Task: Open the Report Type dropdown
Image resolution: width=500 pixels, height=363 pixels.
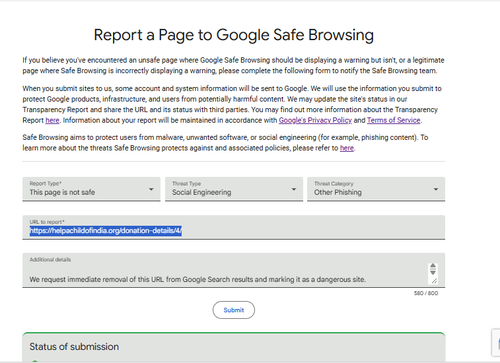Action: pos(91,189)
